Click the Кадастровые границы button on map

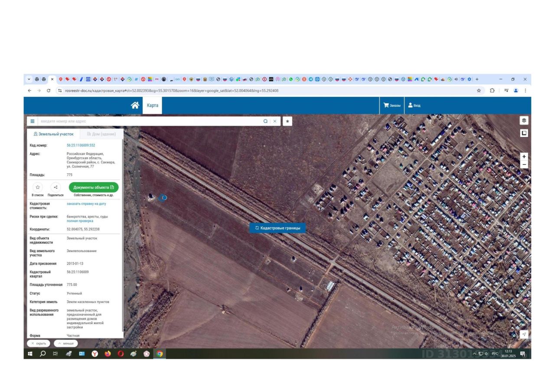[277, 228]
